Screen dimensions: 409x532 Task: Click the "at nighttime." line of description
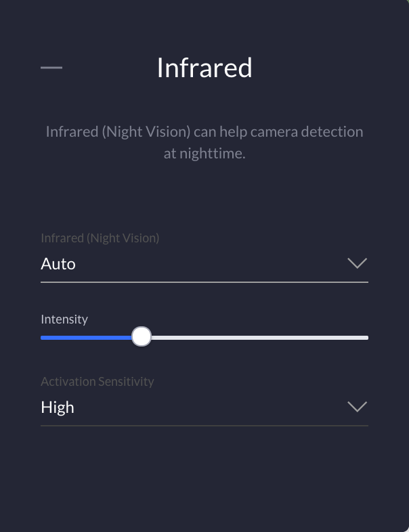[x=204, y=154]
